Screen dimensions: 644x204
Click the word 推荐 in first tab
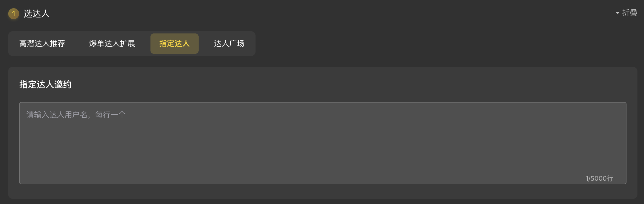tap(57, 44)
